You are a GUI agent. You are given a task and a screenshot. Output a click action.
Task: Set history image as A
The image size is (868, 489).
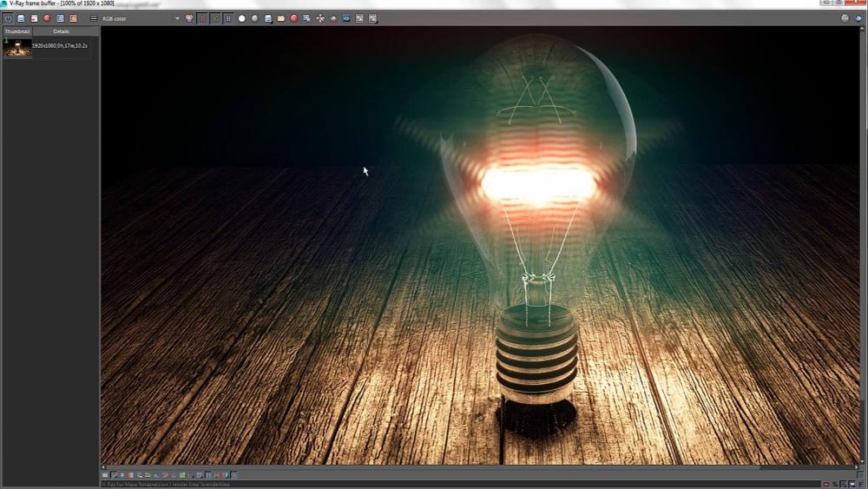tap(61, 18)
